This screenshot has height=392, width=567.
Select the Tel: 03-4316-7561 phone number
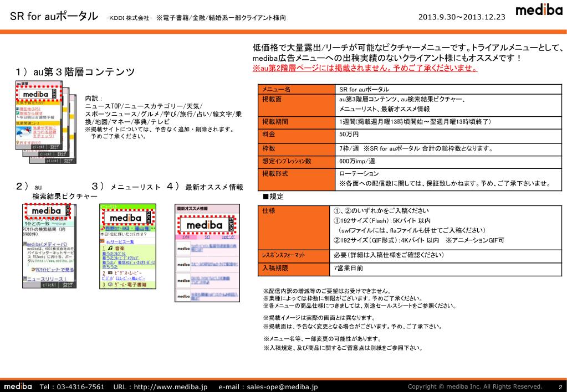click(72, 386)
